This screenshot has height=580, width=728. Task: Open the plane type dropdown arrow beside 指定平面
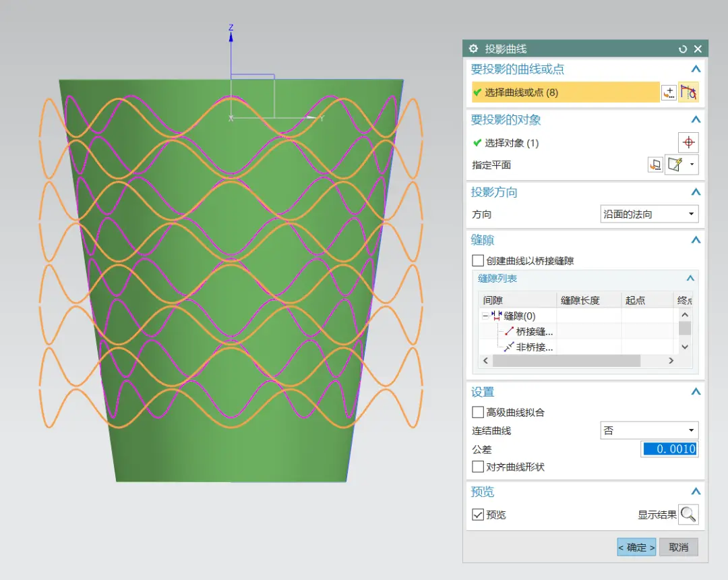692,165
